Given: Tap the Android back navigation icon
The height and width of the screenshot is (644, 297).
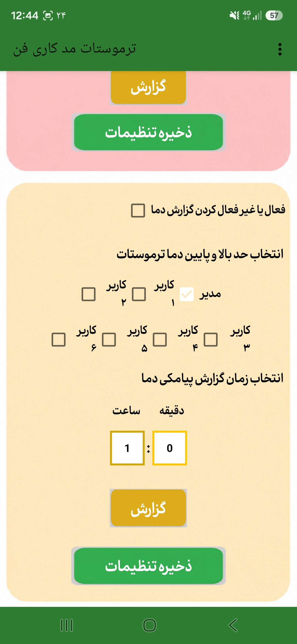Looking at the screenshot, I should coord(233,625).
